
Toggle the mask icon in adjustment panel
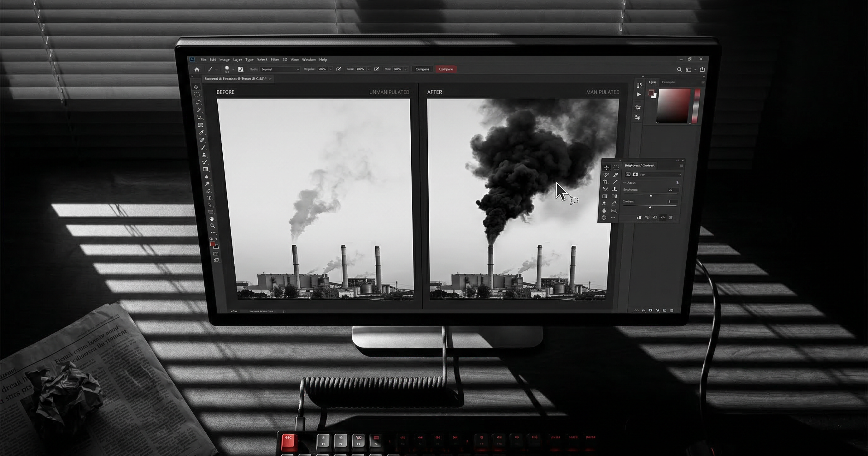point(635,174)
